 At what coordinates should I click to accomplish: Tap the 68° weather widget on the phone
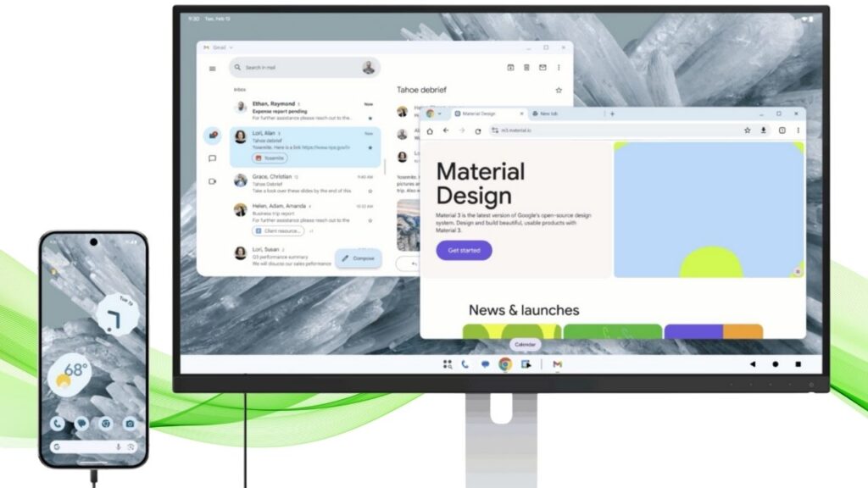tap(71, 375)
